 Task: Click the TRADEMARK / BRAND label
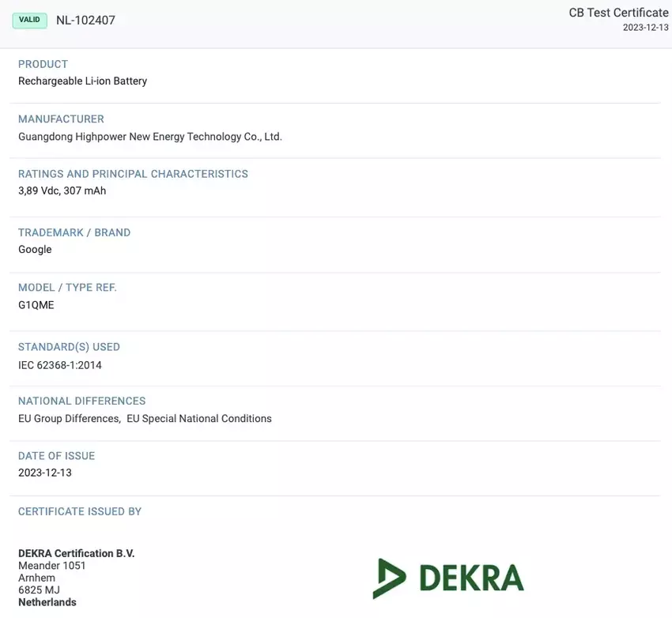[x=74, y=232]
